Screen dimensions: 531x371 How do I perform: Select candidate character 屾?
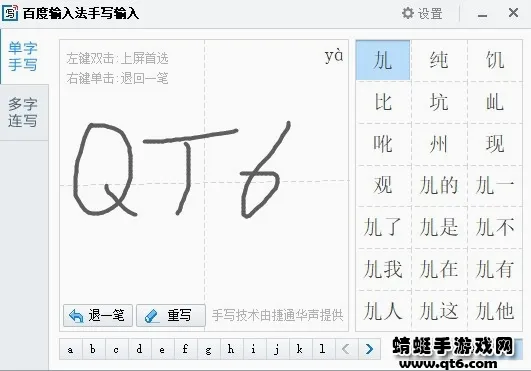[495, 102]
